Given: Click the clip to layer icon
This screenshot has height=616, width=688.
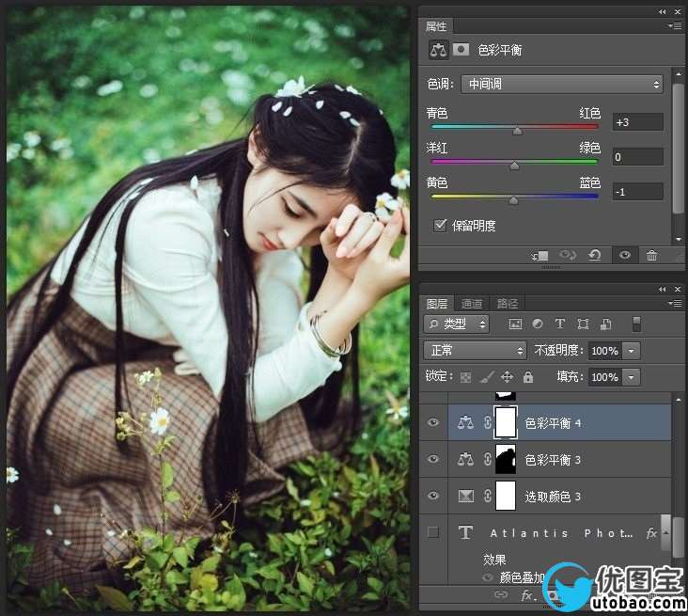Looking at the screenshot, I should point(540,256).
